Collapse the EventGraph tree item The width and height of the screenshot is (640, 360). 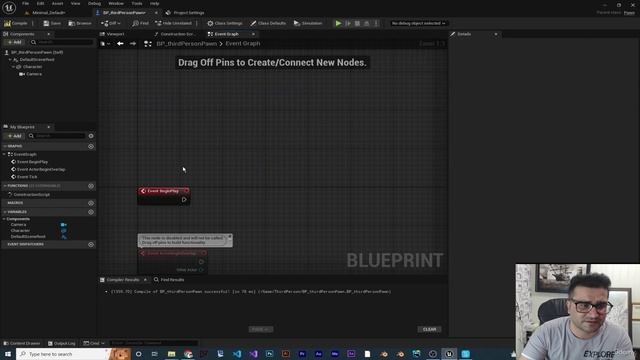(4, 154)
